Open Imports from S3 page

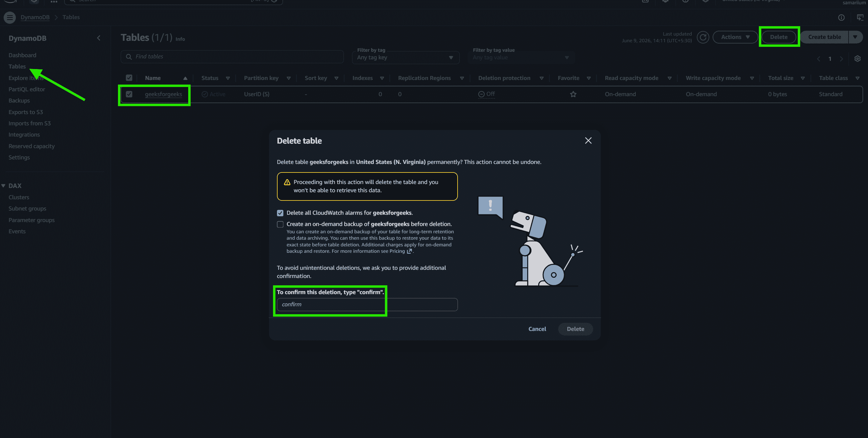30,123
